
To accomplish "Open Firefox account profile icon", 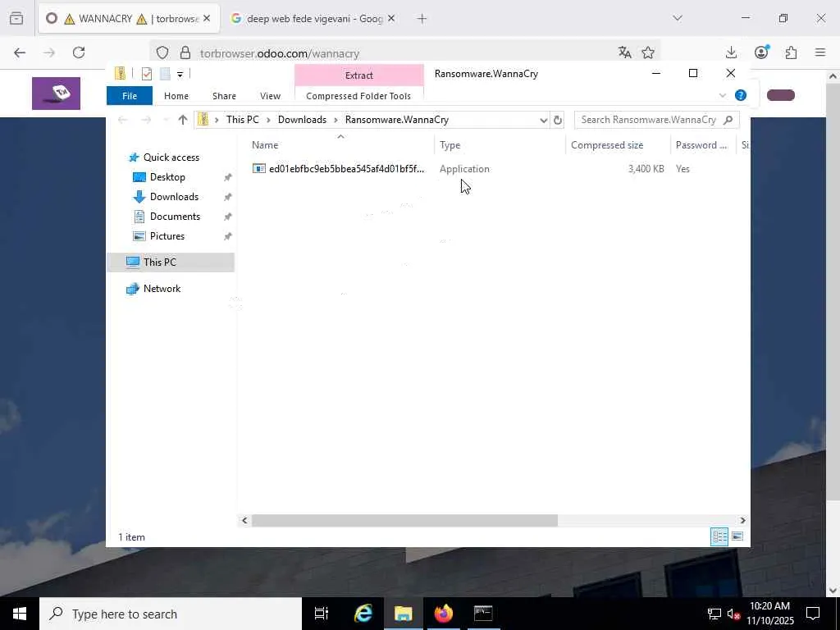I will pyautogui.click(x=761, y=52).
